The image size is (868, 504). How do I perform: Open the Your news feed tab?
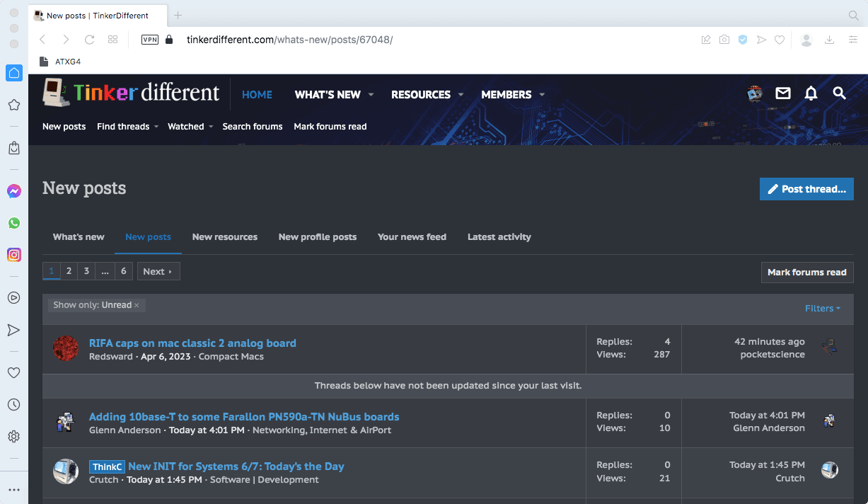coord(412,237)
